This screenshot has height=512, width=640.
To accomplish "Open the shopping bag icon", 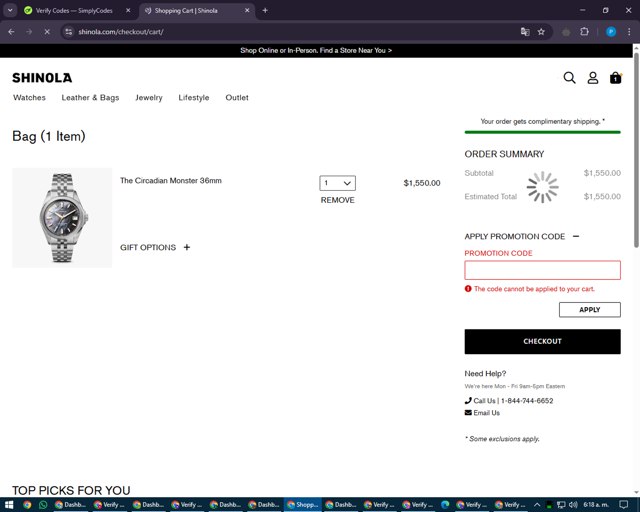I will pos(616,78).
